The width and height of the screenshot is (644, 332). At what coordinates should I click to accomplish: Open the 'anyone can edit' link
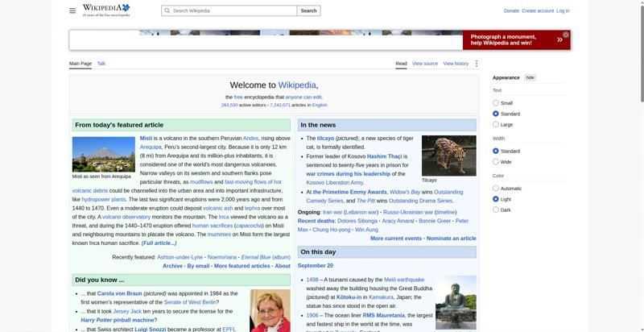click(x=303, y=98)
